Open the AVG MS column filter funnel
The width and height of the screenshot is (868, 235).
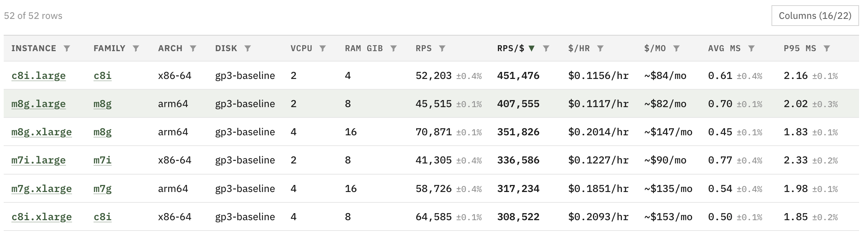751,49
